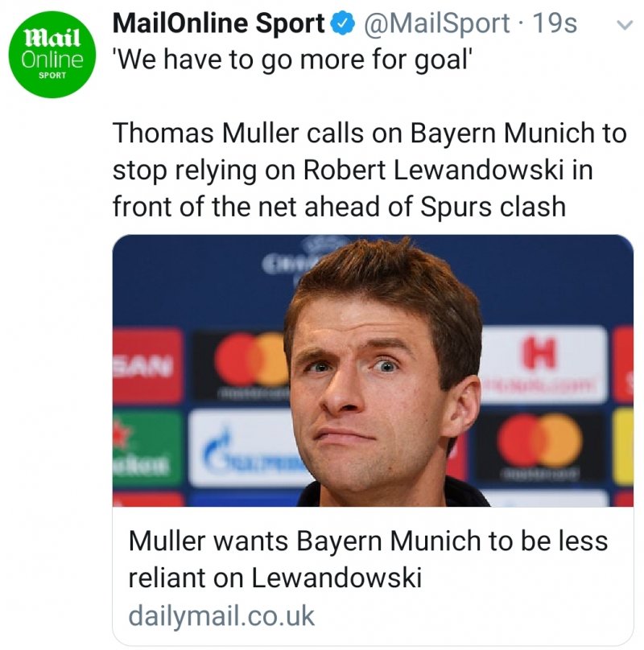Click the lower-right Mastercard logo in photo
Screen dimensions: 644x650
[x=539, y=442]
